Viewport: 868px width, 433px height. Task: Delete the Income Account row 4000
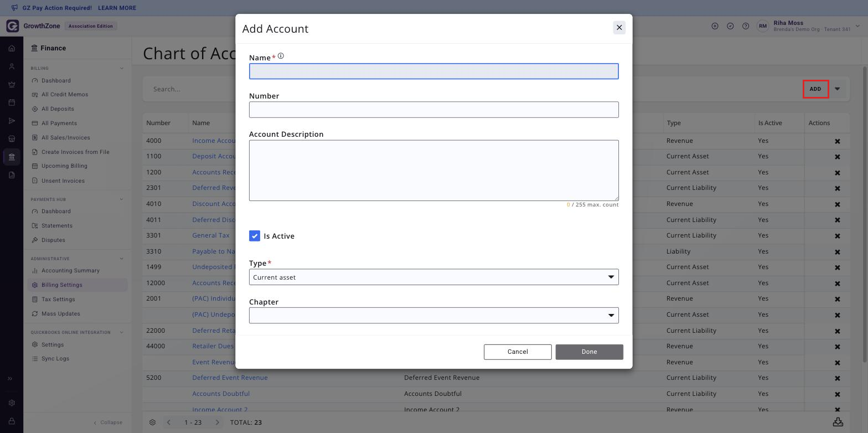pyautogui.click(x=838, y=141)
